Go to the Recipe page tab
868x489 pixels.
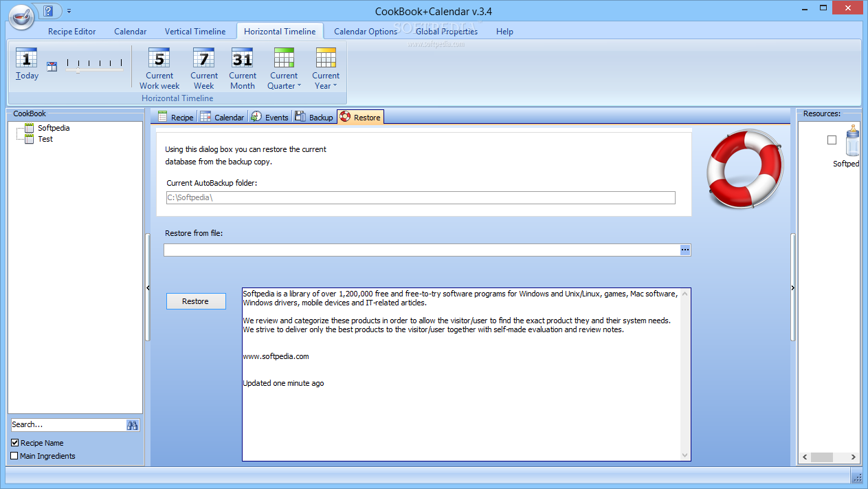[x=175, y=117]
